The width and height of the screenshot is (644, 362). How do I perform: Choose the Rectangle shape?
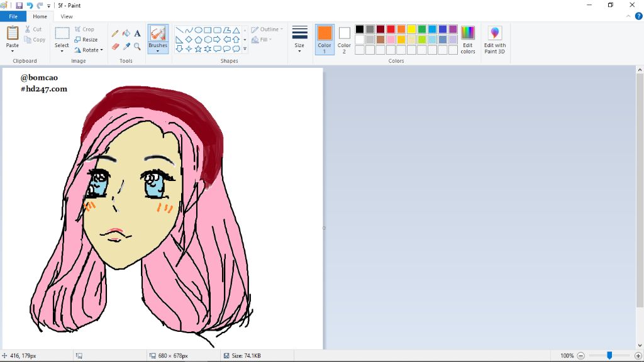[208, 30]
